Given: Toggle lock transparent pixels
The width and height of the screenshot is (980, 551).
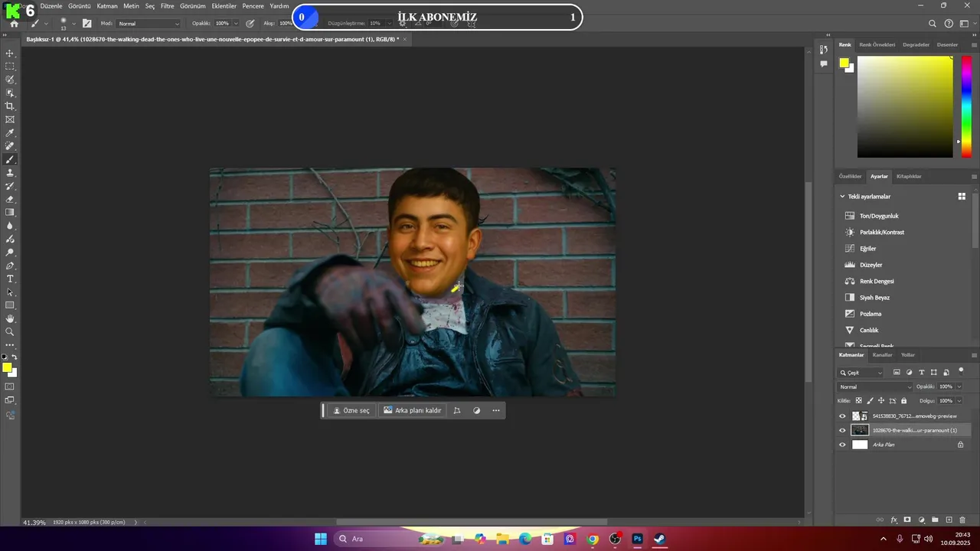Looking at the screenshot, I should point(858,400).
